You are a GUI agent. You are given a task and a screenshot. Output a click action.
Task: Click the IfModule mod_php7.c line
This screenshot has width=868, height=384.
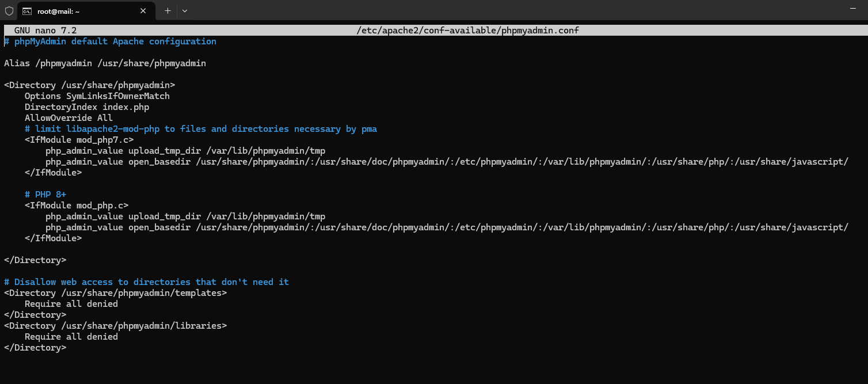coord(79,140)
